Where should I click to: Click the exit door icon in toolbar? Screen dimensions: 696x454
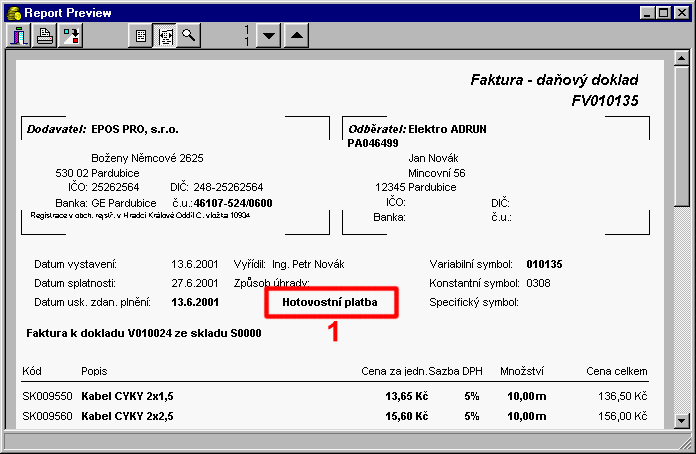tap(21, 36)
